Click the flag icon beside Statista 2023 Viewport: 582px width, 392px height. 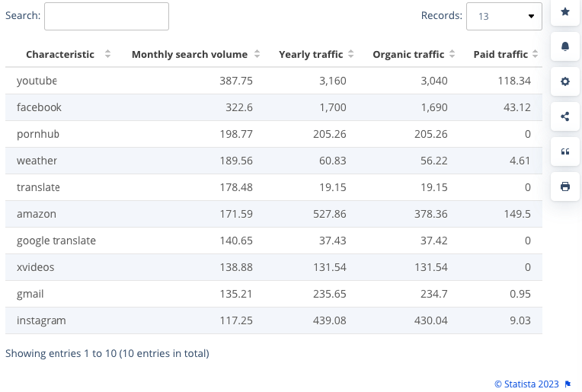[568, 384]
